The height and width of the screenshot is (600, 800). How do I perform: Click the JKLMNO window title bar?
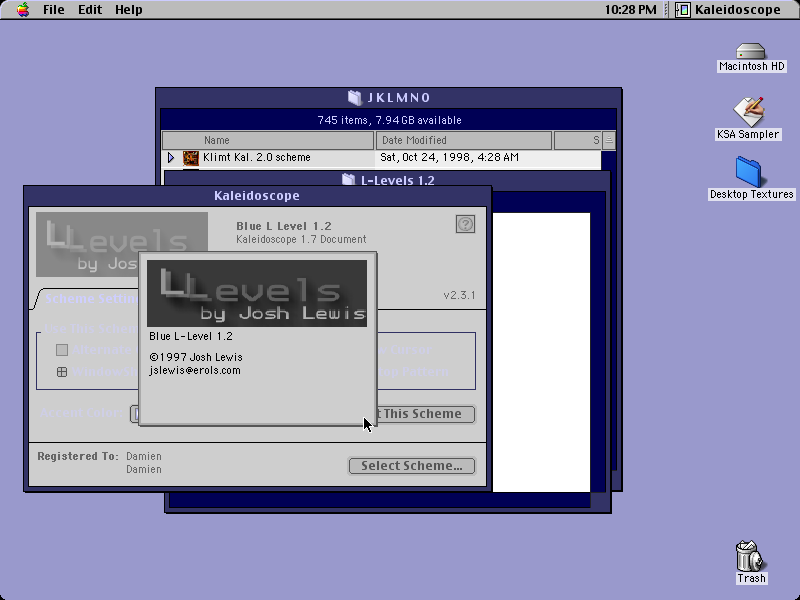(389, 97)
